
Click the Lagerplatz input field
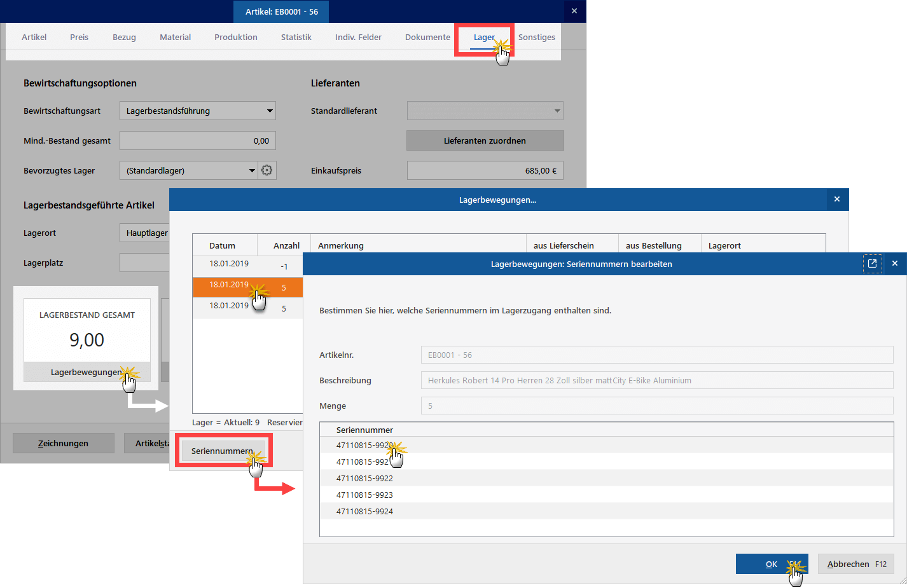(x=144, y=263)
